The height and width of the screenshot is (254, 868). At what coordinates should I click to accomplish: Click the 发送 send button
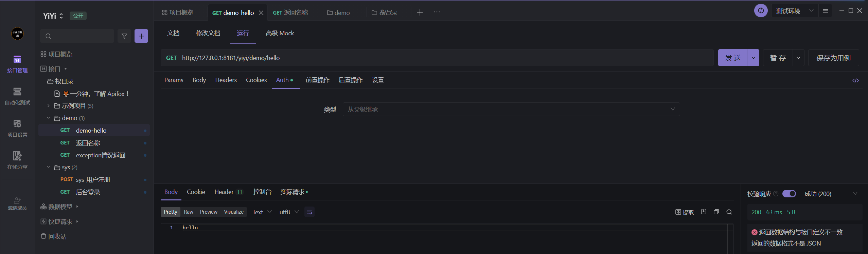[733, 58]
